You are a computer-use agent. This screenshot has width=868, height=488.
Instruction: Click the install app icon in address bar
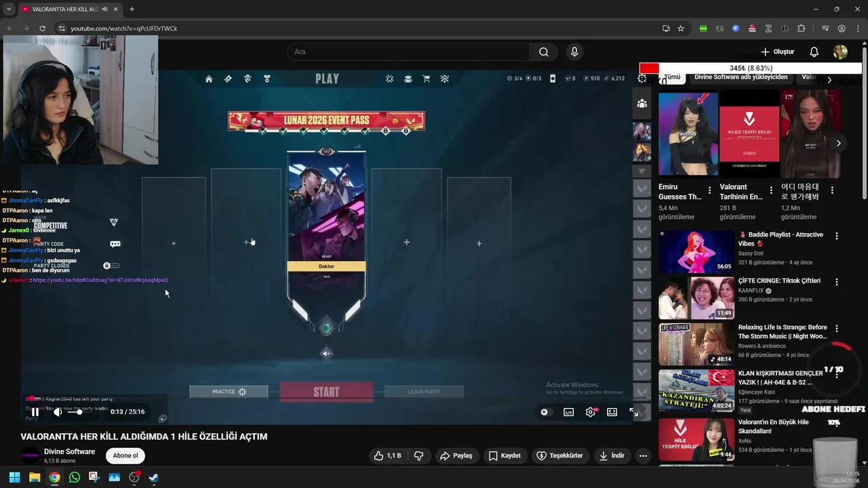click(666, 28)
